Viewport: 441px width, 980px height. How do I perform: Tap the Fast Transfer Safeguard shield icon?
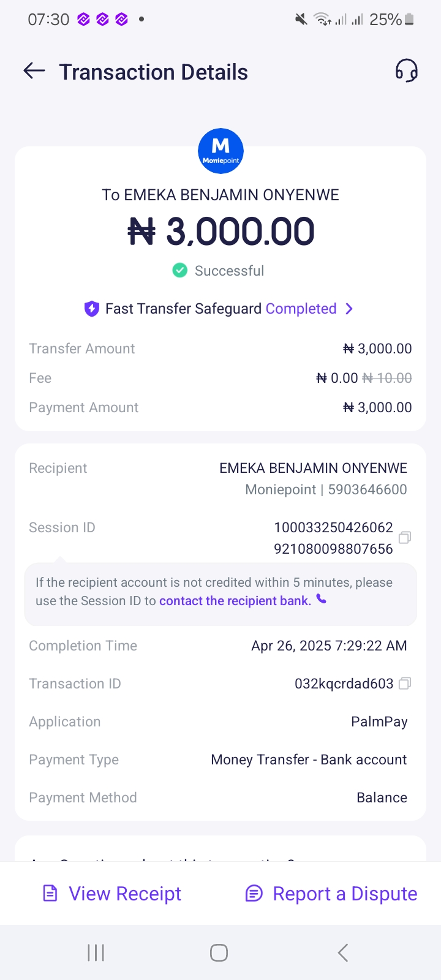click(x=91, y=309)
